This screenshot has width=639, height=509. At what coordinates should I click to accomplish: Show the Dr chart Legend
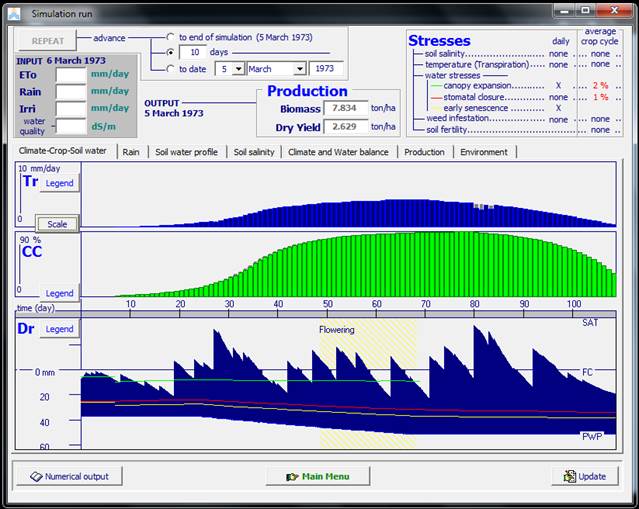point(60,329)
